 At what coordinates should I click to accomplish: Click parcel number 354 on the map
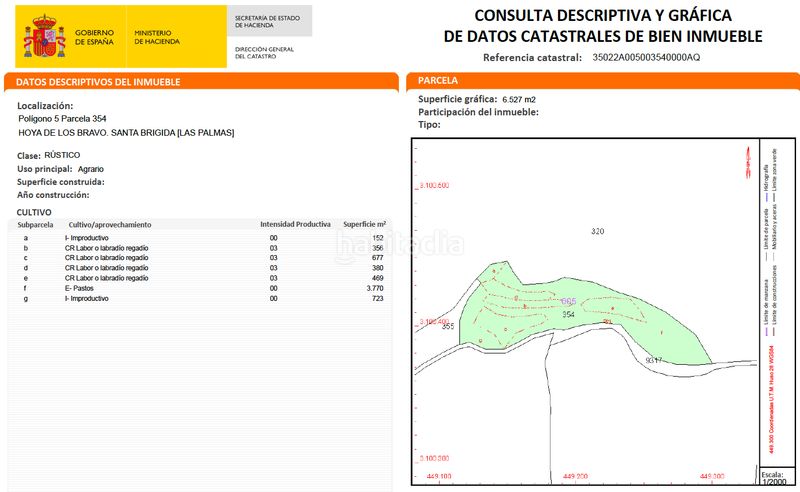(568, 314)
